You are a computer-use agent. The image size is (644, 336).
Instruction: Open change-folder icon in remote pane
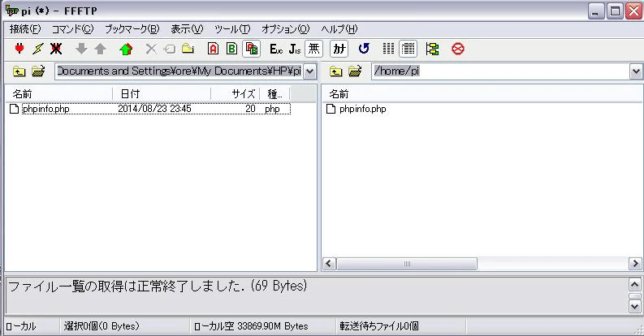pyautogui.click(x=355, y=71)
